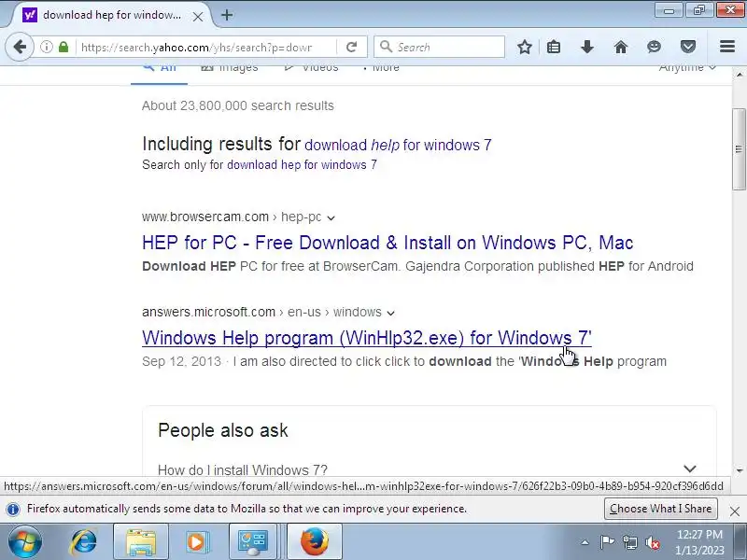The image size is (747, 560).
Task: Click the page scrollbar up arrow
Action: click(x=740, y=75)
